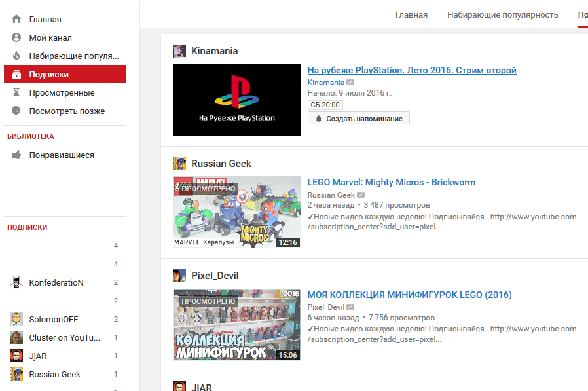This screenshot has width=588, height=391.
Task: Open the PlayStation stream thumbnail
Action: 237,100
